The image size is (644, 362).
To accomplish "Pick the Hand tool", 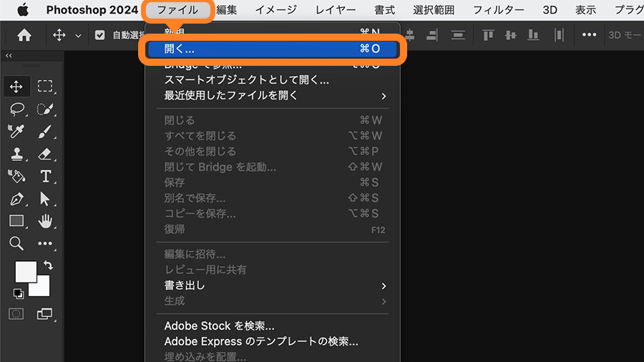I will [45, 220].
